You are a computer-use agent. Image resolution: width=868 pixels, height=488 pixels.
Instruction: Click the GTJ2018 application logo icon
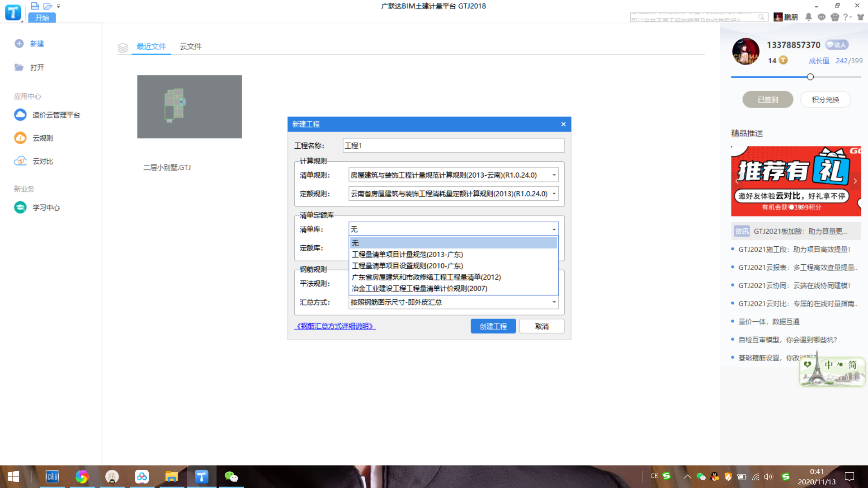pos(13,12)
